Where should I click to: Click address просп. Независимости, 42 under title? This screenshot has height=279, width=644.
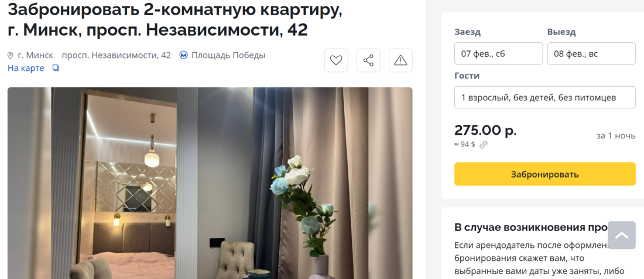click(x=117, y=55)
